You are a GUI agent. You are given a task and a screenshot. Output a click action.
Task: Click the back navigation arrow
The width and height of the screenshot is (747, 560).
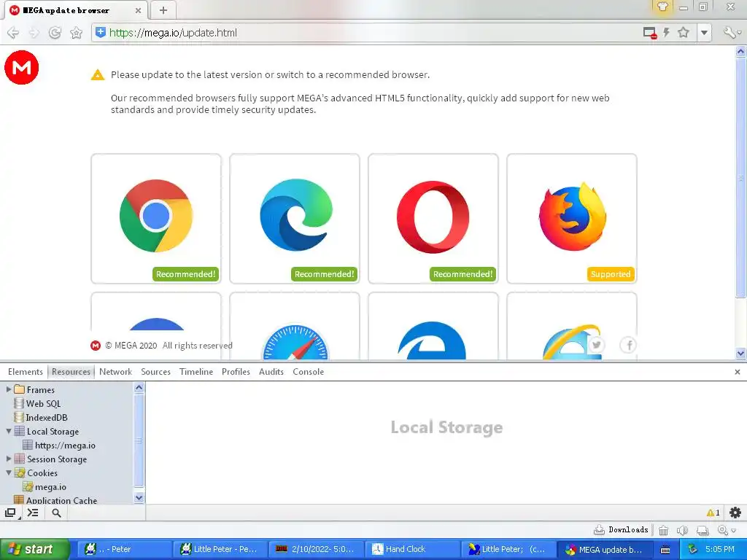click(13, 33)
